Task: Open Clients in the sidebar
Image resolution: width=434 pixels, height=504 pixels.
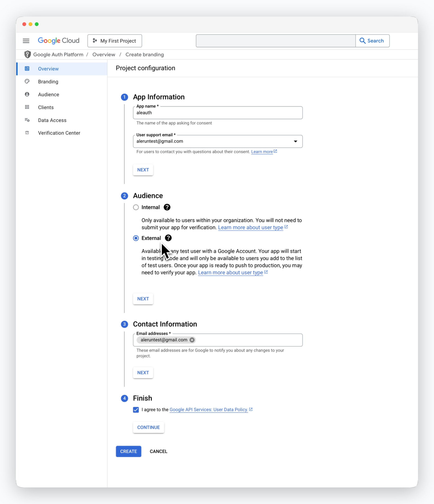Action: coord(62,107)
